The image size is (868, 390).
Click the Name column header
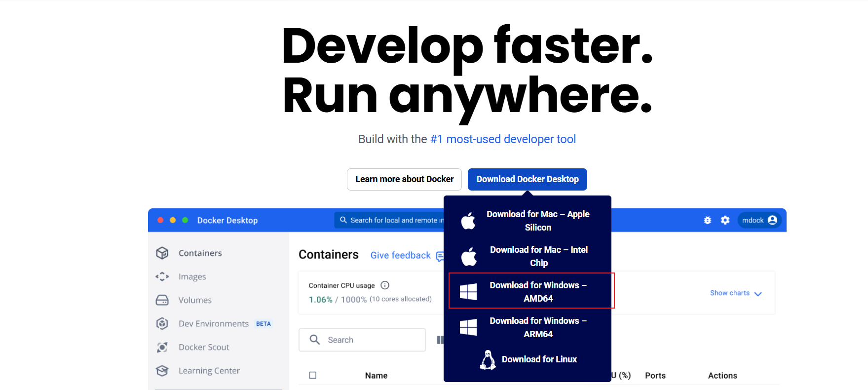point(376,376)
